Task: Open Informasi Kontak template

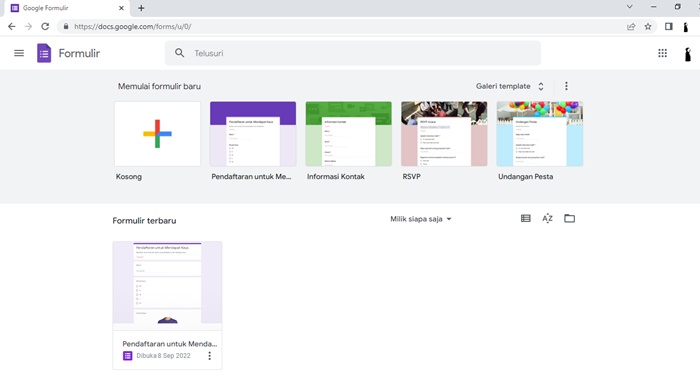Action: click(x=349, y=134)
